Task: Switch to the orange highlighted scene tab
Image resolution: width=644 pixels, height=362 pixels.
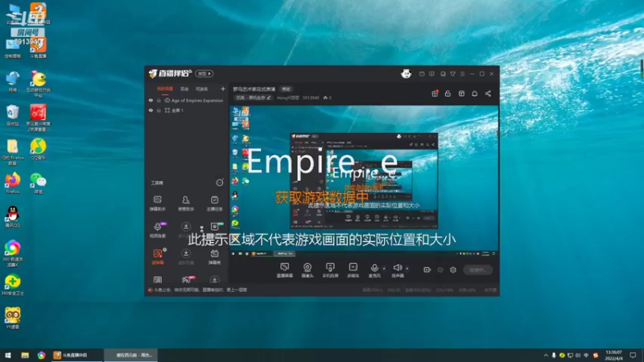Action: pyautogui.click(x=165, y=89)
